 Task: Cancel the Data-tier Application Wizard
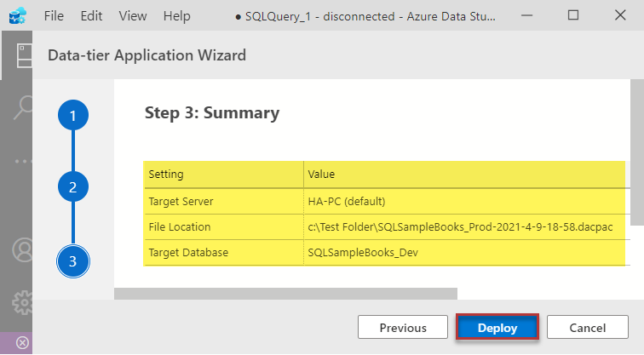pyautogui.click(x=588, y=328)
